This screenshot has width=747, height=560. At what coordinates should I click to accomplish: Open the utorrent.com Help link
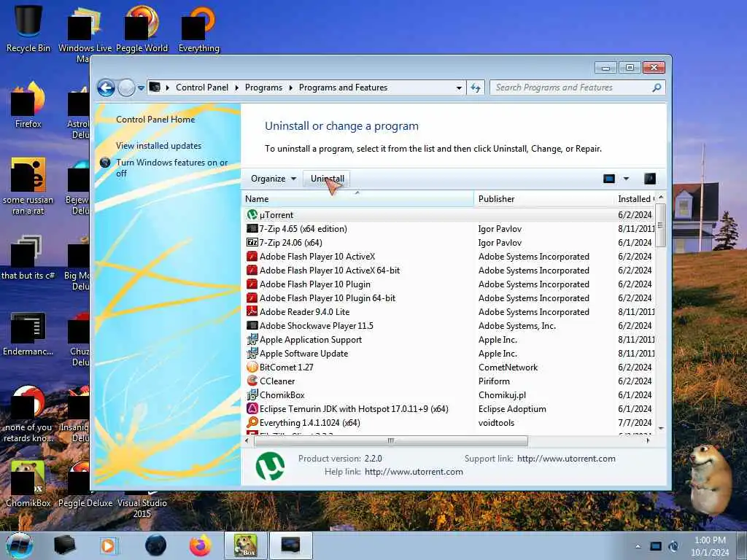tap(414, 472)
